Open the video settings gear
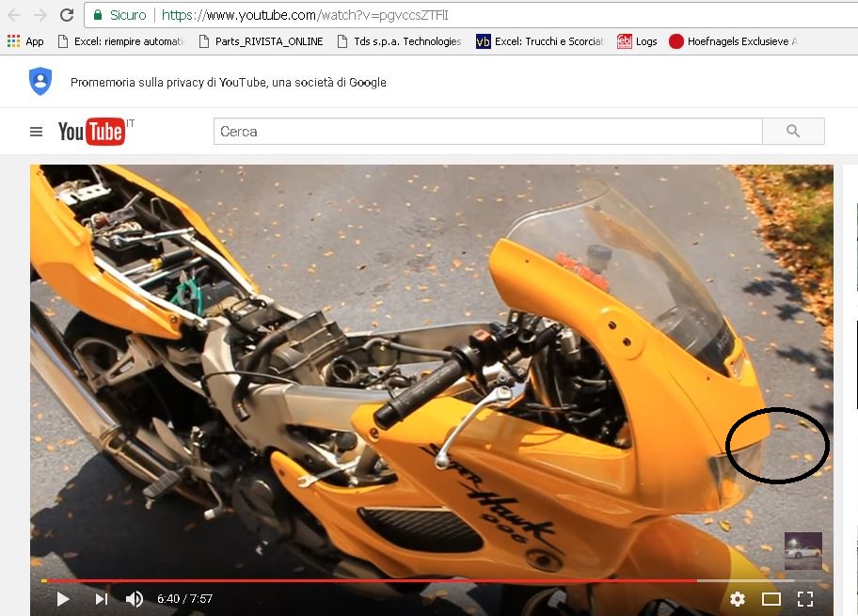The height and width of the screenshot is (616, 858). (x=737, y=599)
